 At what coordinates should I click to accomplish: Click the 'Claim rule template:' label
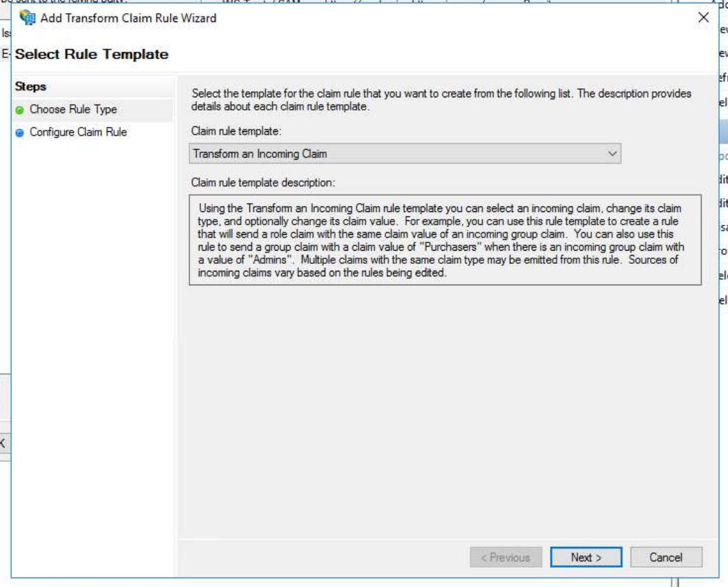click(x=236, y=131)
